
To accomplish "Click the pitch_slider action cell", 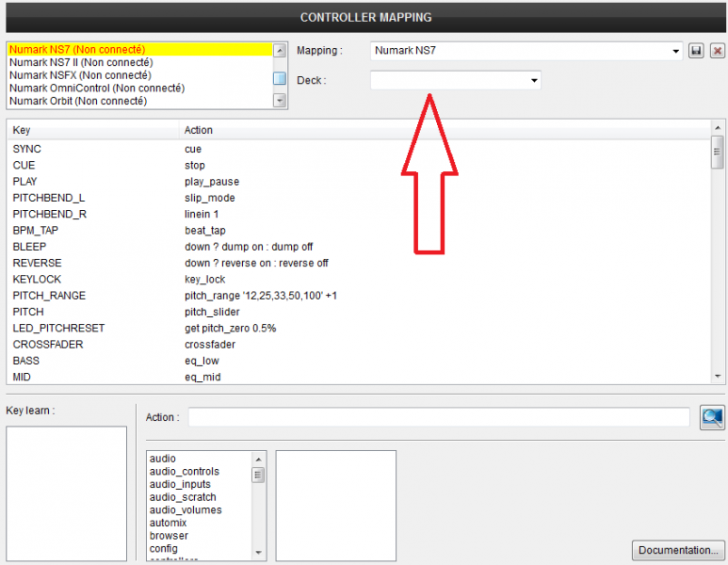I will (x=212, y=312).
